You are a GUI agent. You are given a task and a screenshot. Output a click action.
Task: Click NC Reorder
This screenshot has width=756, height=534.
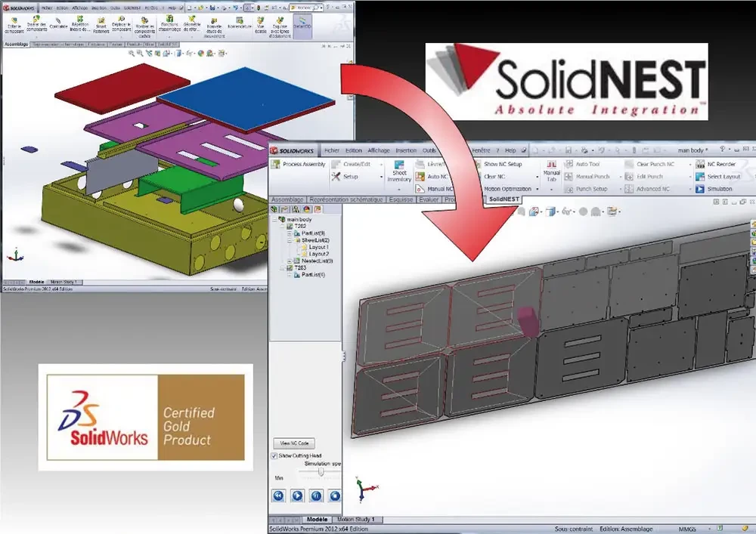715,164
